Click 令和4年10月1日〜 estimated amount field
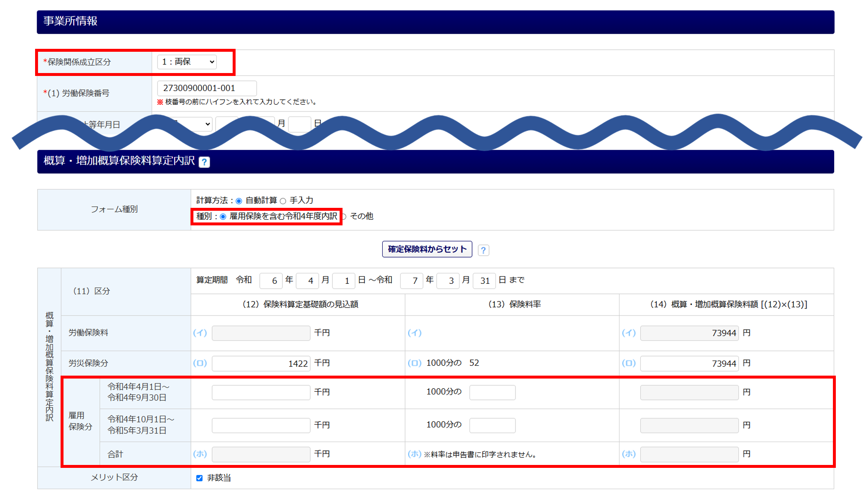The width and height of the screenshot is (868, 500). (261, 426)
